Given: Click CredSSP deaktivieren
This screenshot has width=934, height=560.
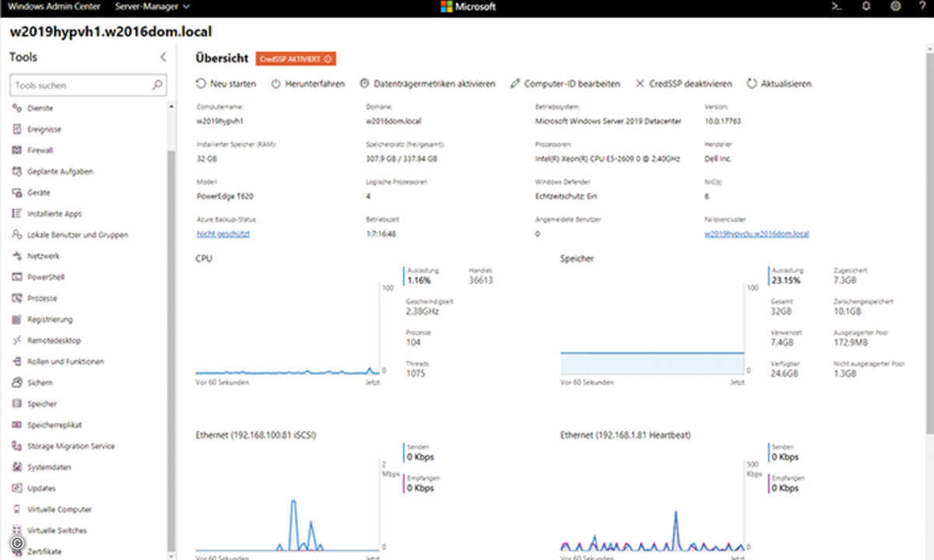Looking at the screenshot, I should 684,84.
